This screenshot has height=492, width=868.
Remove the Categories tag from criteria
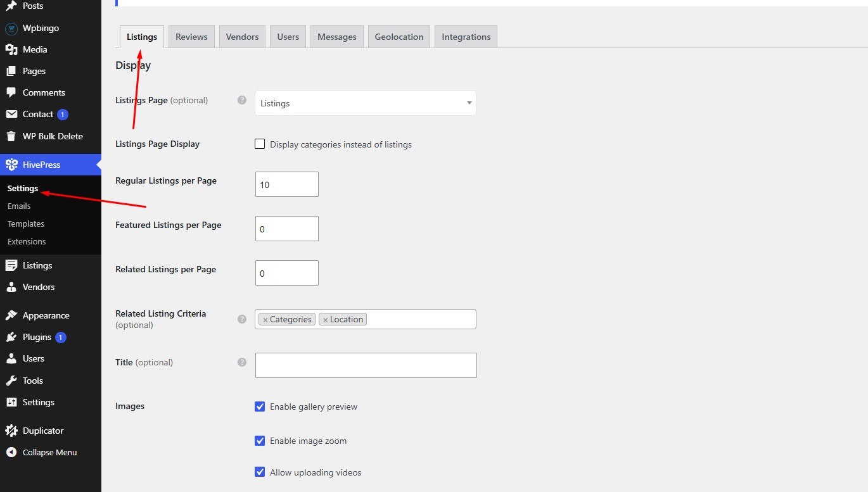coord(265,320)
